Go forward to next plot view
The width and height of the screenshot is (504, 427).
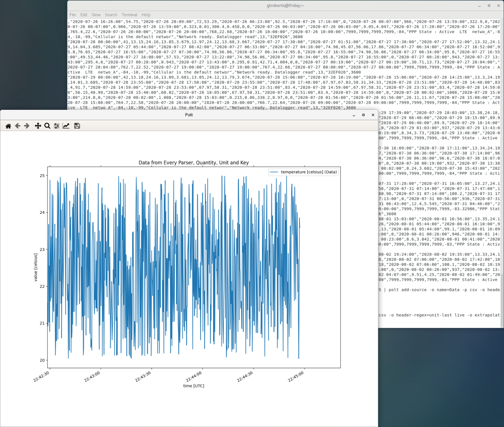[27, 126]
